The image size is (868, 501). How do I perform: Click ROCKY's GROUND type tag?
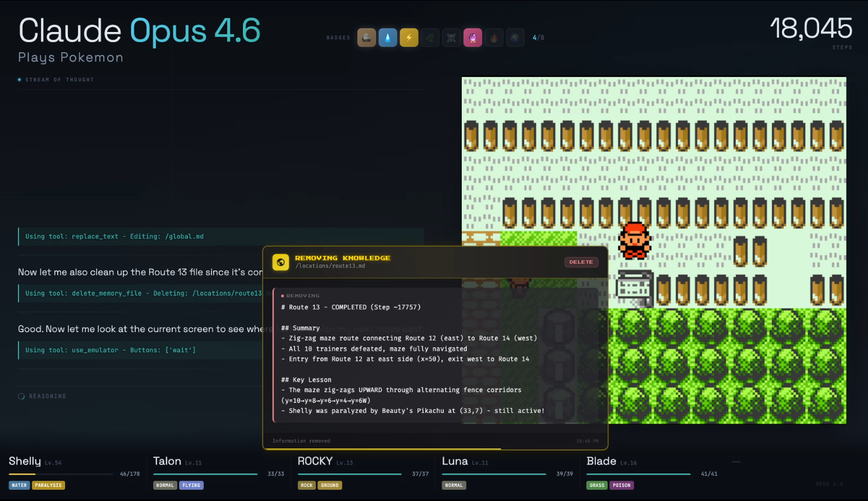[x=330, y=485]
